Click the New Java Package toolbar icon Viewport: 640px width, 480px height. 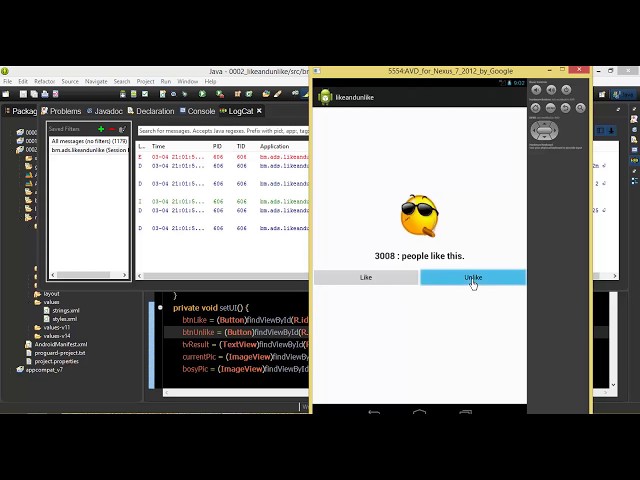238,94
